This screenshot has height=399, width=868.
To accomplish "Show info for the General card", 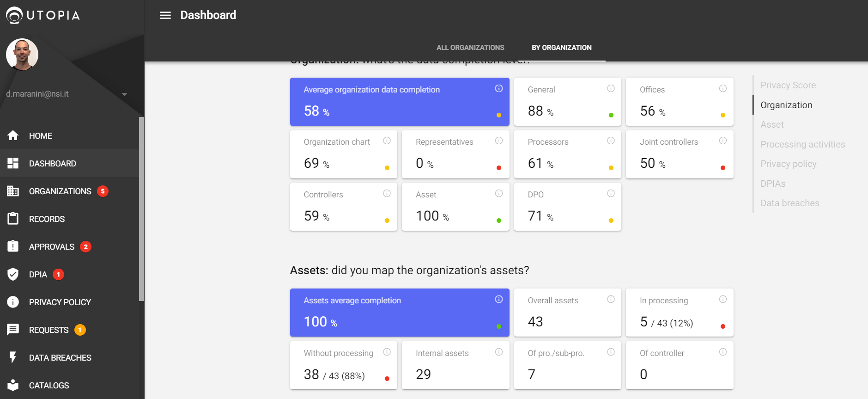I will click(x=611, y=88).
